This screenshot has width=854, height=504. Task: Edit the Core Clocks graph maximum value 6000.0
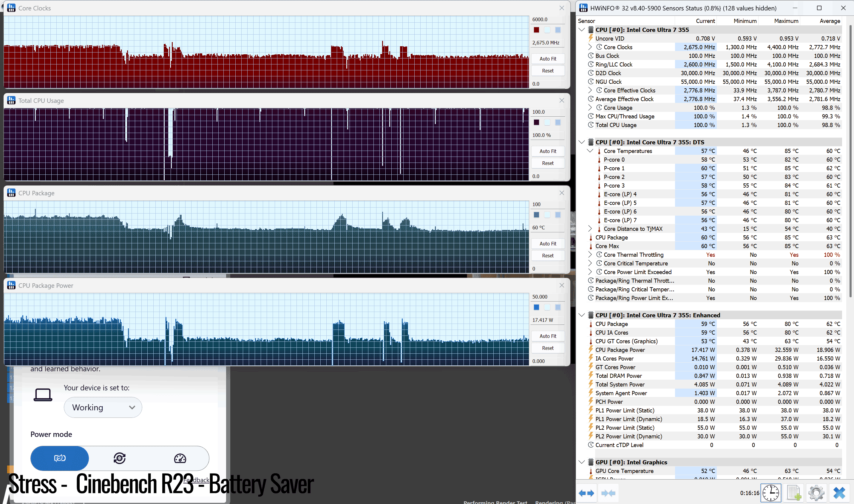(548, 19)
